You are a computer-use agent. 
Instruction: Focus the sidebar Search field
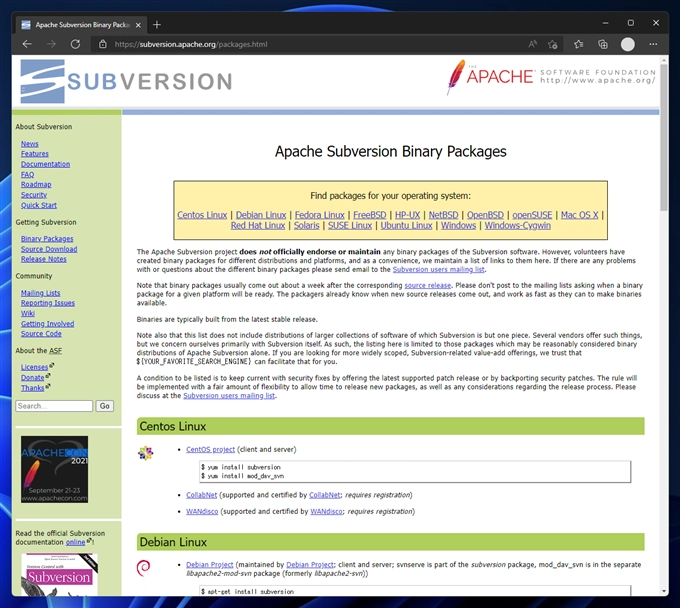(54, 406)
